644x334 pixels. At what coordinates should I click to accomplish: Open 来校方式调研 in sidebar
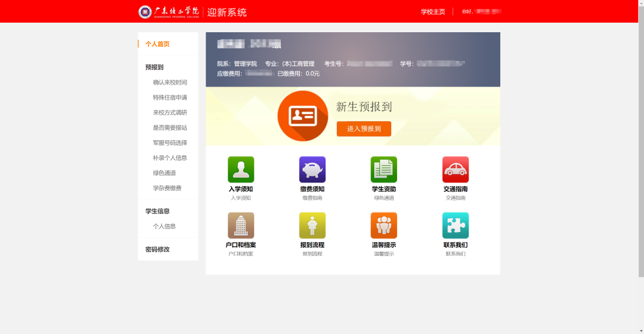pos(170,113)
